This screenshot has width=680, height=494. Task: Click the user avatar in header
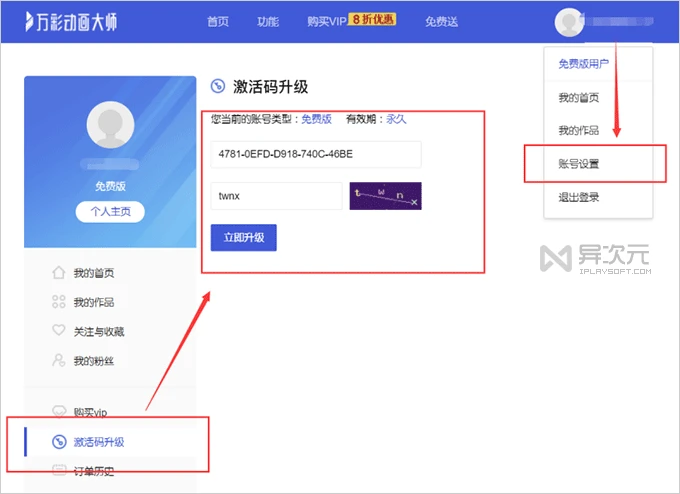(569, 22)
